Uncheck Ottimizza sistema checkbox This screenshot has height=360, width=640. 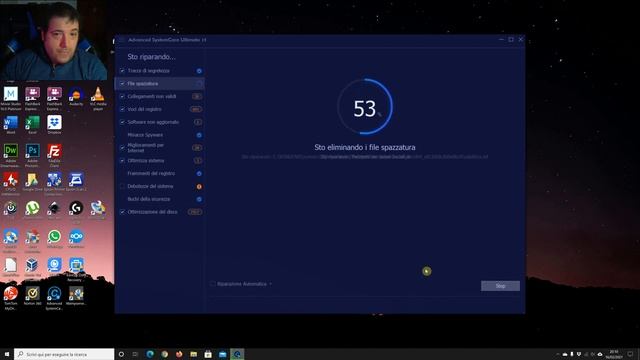(122, 160)
